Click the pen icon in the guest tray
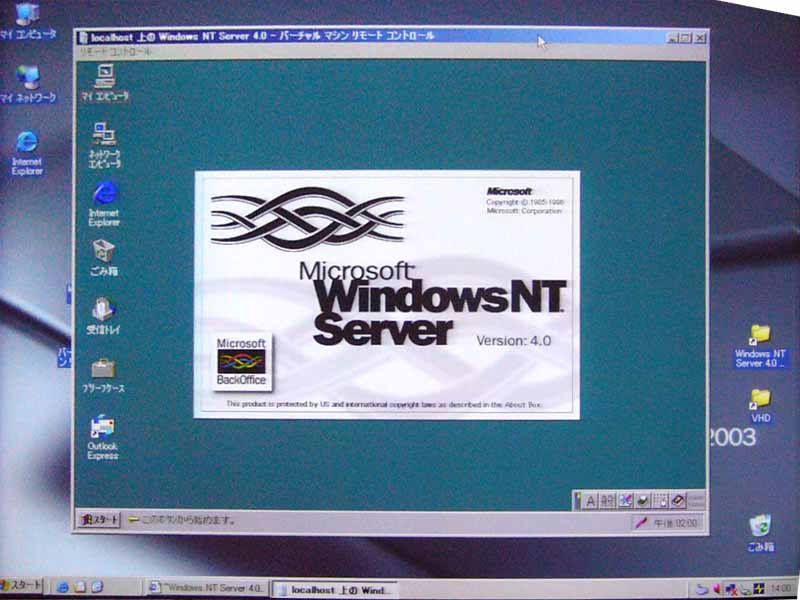 click(641, 522)
